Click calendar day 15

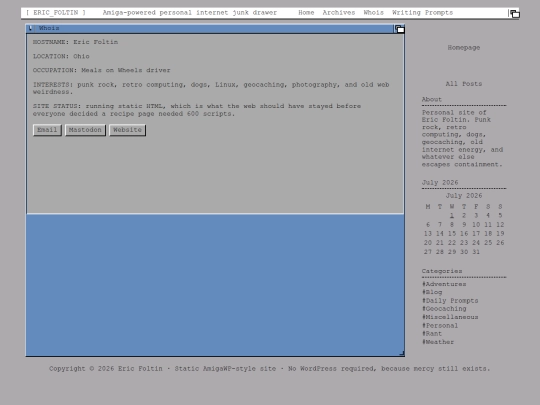pos(451,234)
